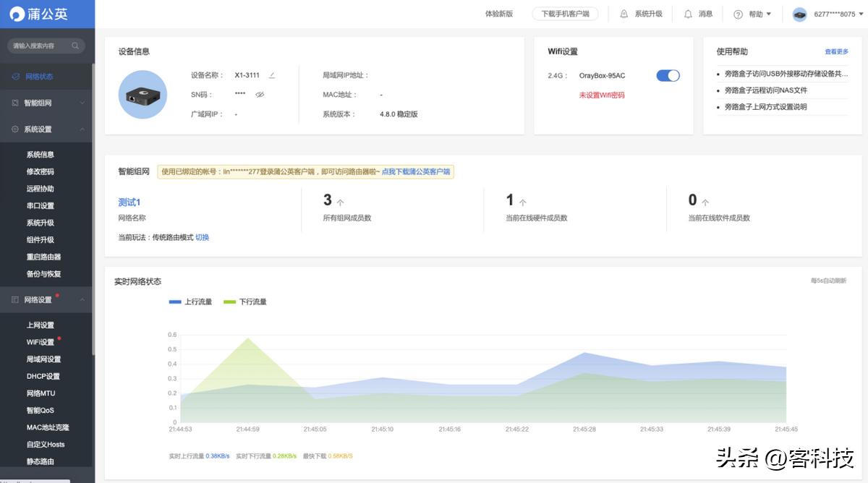
Task: Reveal the SN码 using the eye icon
Action: [260, 94]
